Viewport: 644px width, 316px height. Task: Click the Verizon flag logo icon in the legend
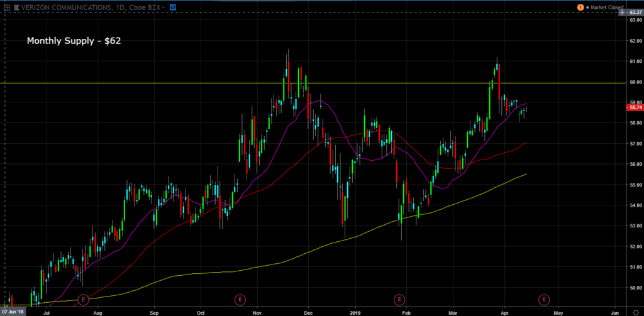click(x=16, y=8)
